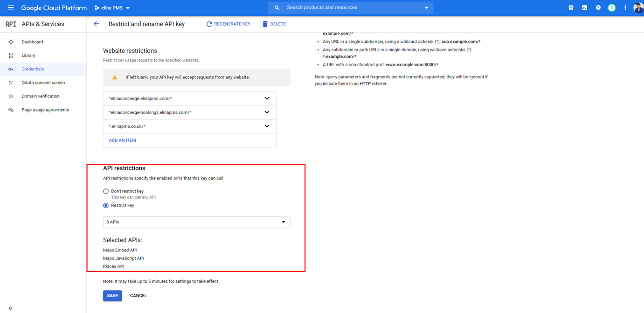This screenshot has height=313, width=644.
Task: Click the Website restrictions heading
Action: 130,51
